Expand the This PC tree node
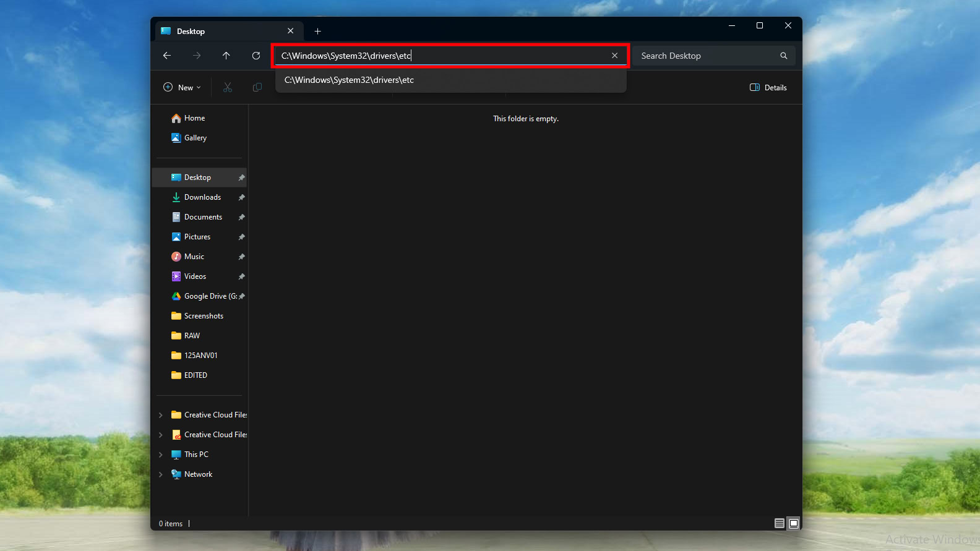 pos(161,455)
